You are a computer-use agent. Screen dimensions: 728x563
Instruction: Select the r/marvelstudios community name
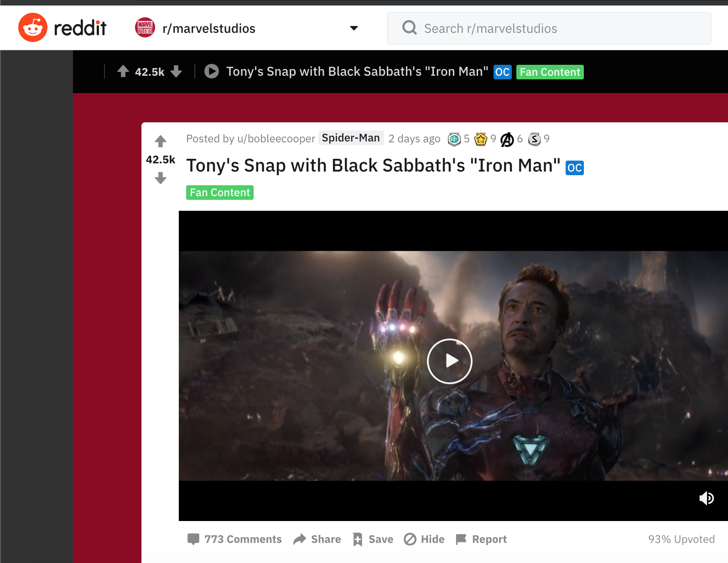209,28
